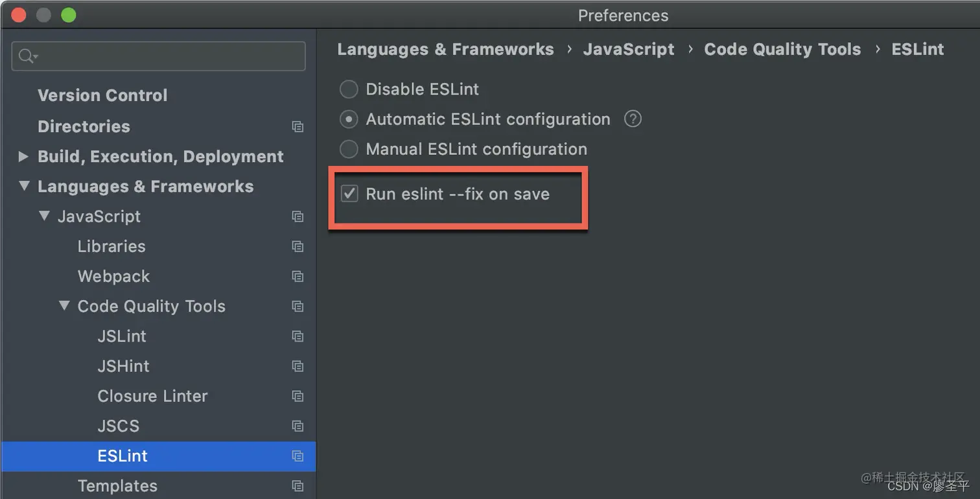Viewport: 980px width, 499px height.
Task: Collapse the Languages & Frameworks section
Action: [24, 186]
